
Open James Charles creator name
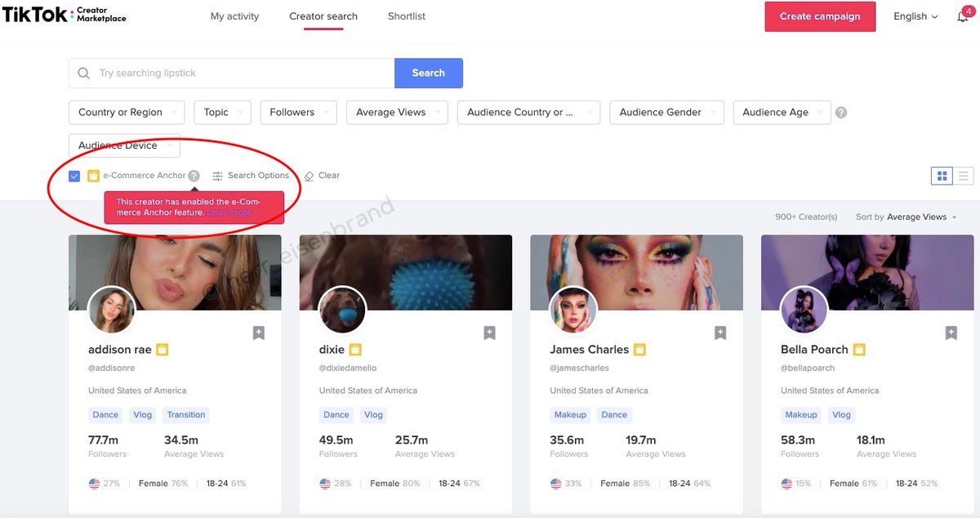click(590, 350)
